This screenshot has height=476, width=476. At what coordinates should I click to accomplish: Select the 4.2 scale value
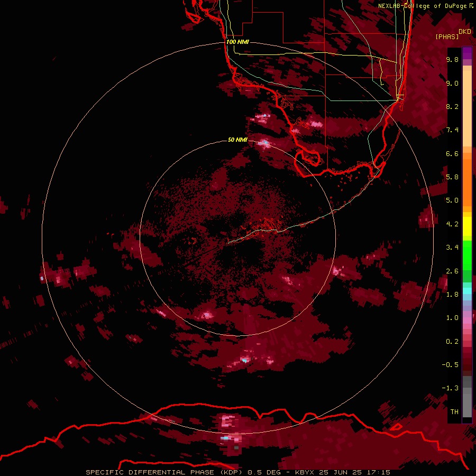[x=452, y=224]
